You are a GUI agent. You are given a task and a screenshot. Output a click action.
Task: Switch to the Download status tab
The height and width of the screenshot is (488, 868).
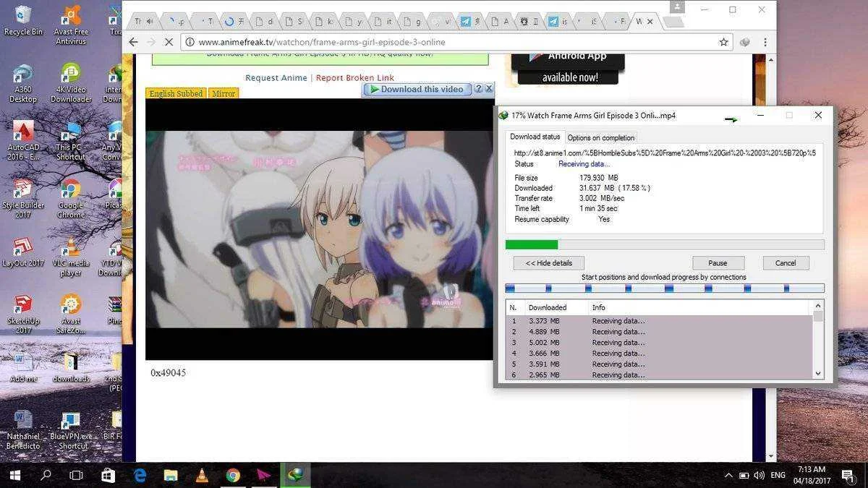pos(535,137)
